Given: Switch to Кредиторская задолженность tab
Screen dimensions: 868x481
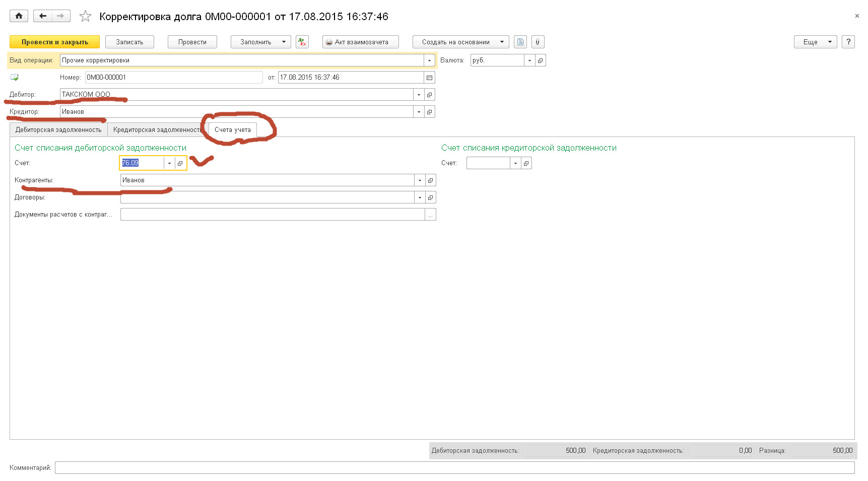Looking at the screenshot, I should click(157, 130).
